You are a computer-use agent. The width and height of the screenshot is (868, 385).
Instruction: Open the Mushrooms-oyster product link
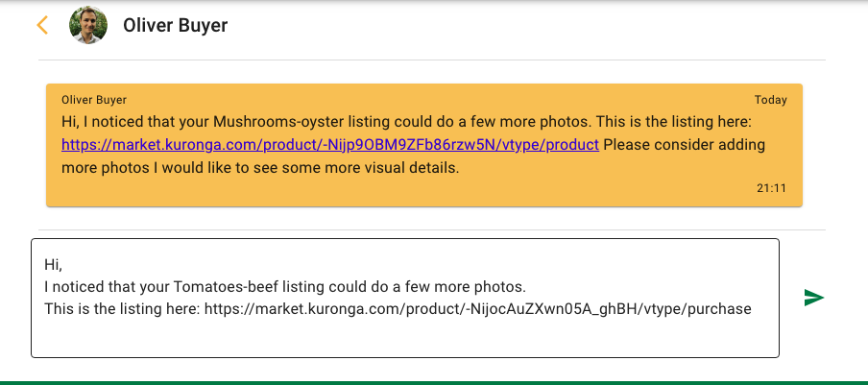click(330, 145)
